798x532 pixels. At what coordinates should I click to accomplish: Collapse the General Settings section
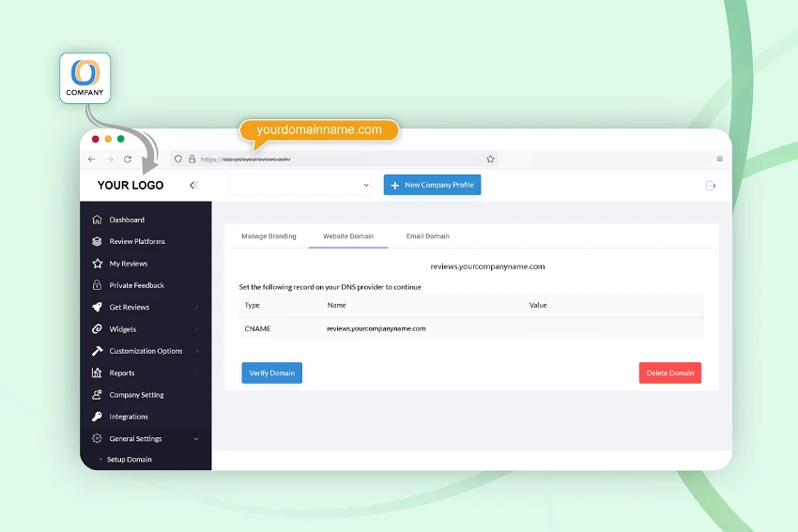[196, 439]
